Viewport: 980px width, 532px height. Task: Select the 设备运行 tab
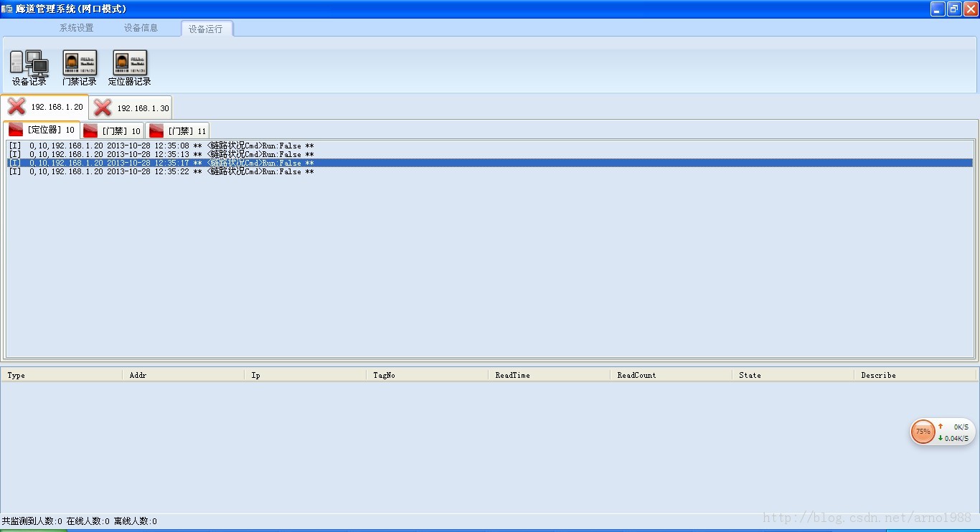click(207, 29)
